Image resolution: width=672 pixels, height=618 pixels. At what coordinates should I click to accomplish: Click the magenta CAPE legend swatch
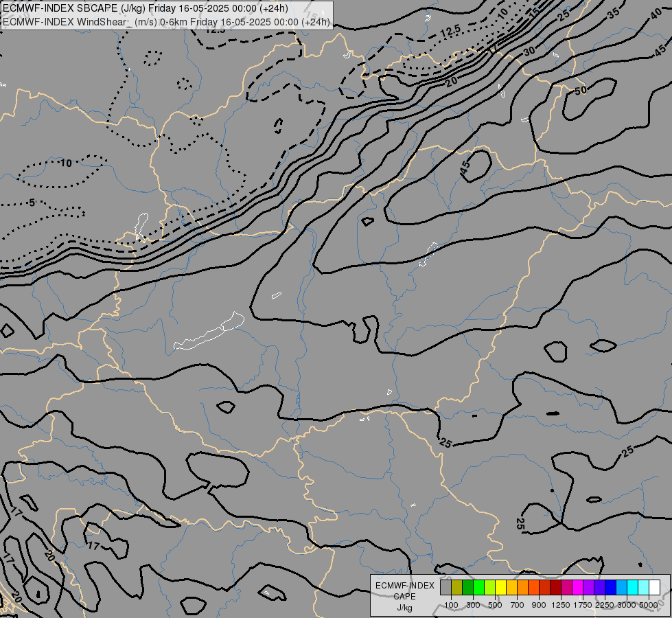click(x=578, y=587)
